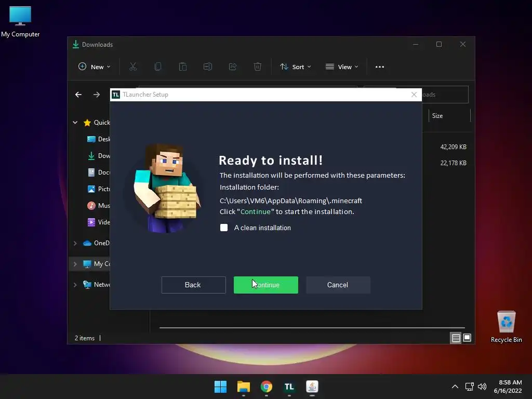Click the Copy icon in Explorer toolbar
This screenshot has height=399, width=532.
pos(158,67)
